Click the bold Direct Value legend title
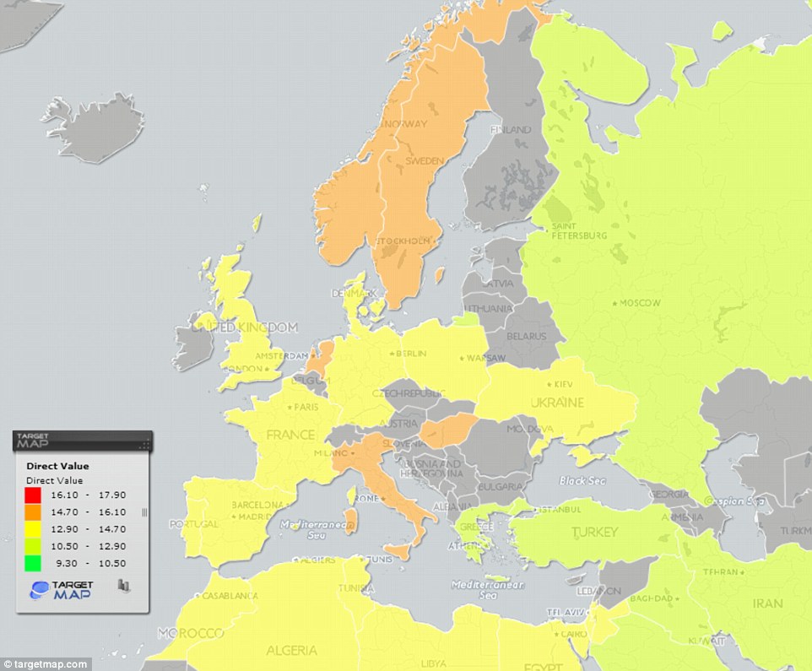The image size is (812, 671). (x=57, y=466)
